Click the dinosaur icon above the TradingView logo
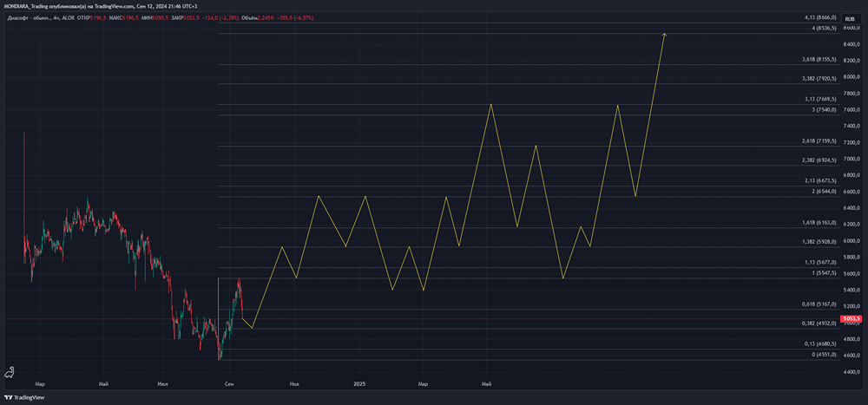868x405 pixels. (10, 373)
